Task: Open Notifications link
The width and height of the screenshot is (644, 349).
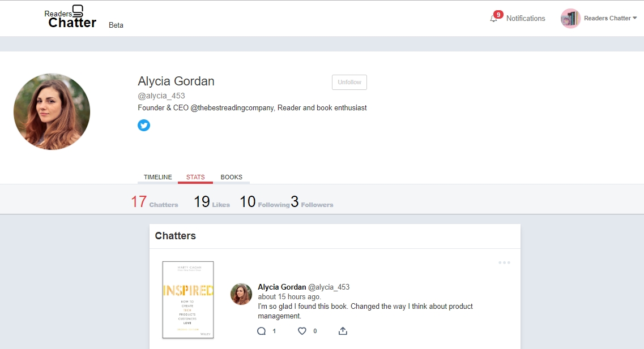Action: [525, 19]
